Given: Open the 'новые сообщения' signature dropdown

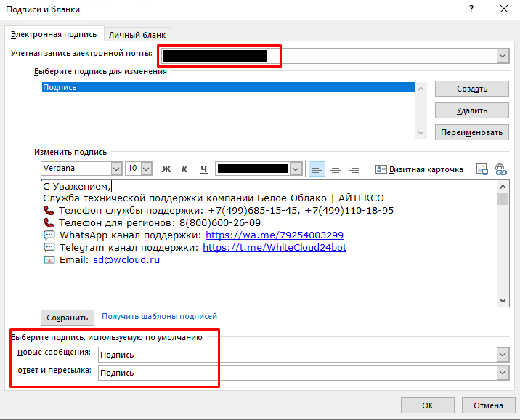Looking at the screenshot, I should [x=502, y=354].
